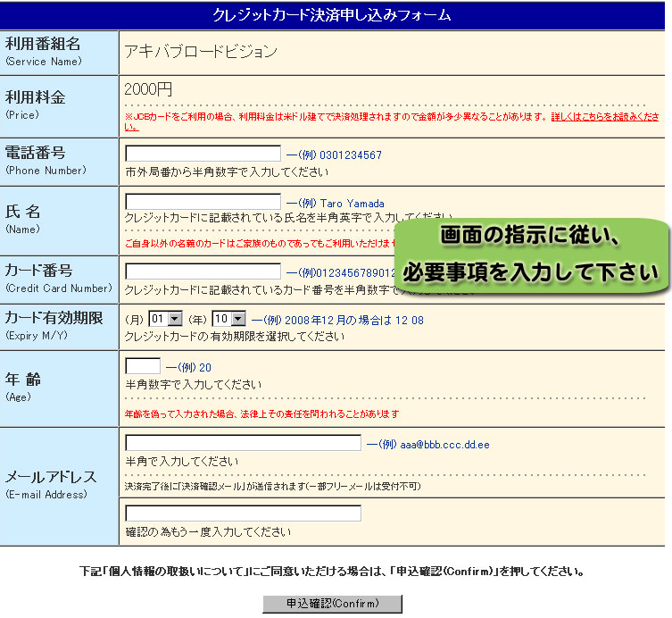Viewport: 672px width, 618px height.
Task: Select the first e-mail address field
Action: 243,443
